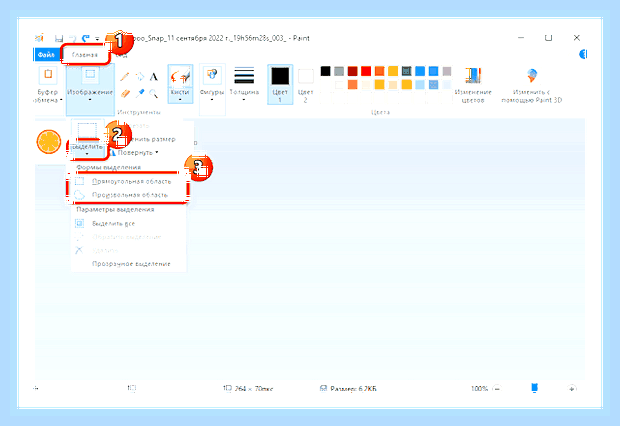The width and height of the screenshot is (620, 426).
Task: Select Цвет 2 background color button
Action: click(305, 85)
